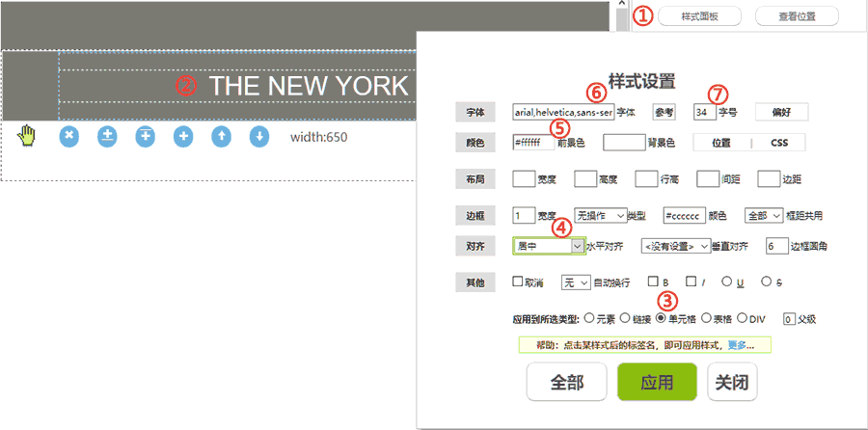Select the S strikethrough radio button
The width and height of the screenshot is (868, 430).
pos(767,282)
